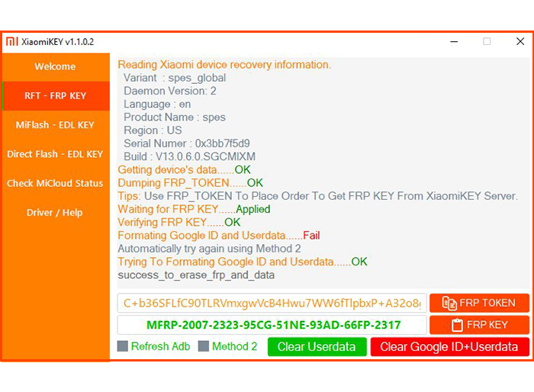The width and height of the screenshot is (534, 392).
Task: Click 'Region : US' log line
Action: (153, 130)
